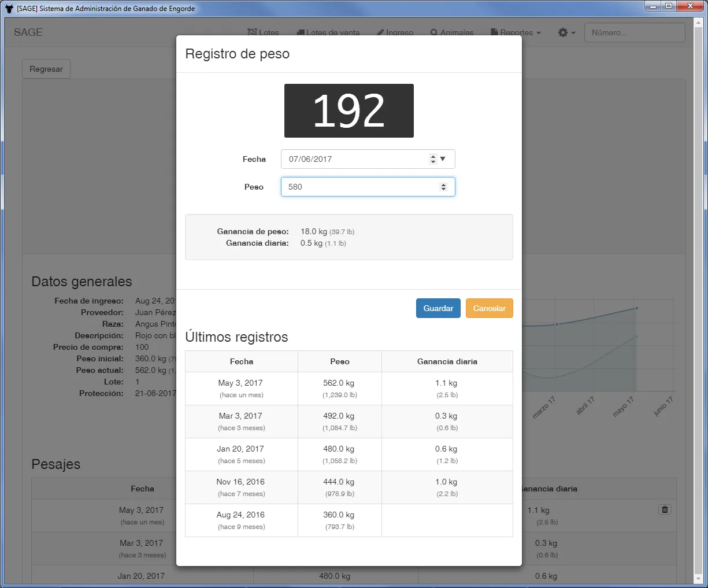
Task: Click the SAGE bull icon in title bar
Action: click(9, 8)
